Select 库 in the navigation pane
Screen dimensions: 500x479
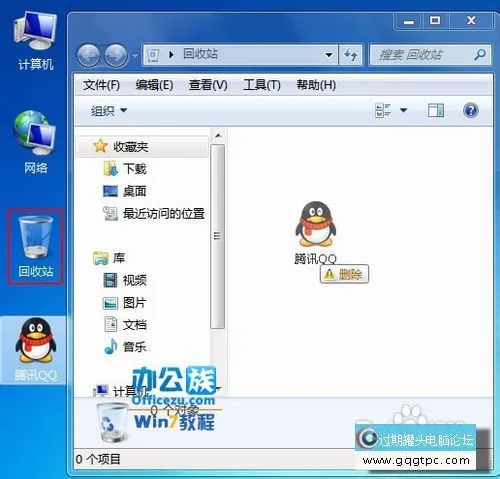tap(109, 258)
